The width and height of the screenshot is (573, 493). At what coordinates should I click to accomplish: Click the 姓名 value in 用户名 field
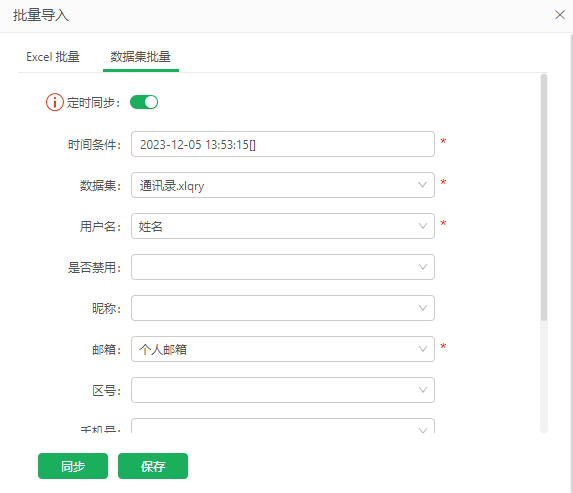(x=151, y=227)
